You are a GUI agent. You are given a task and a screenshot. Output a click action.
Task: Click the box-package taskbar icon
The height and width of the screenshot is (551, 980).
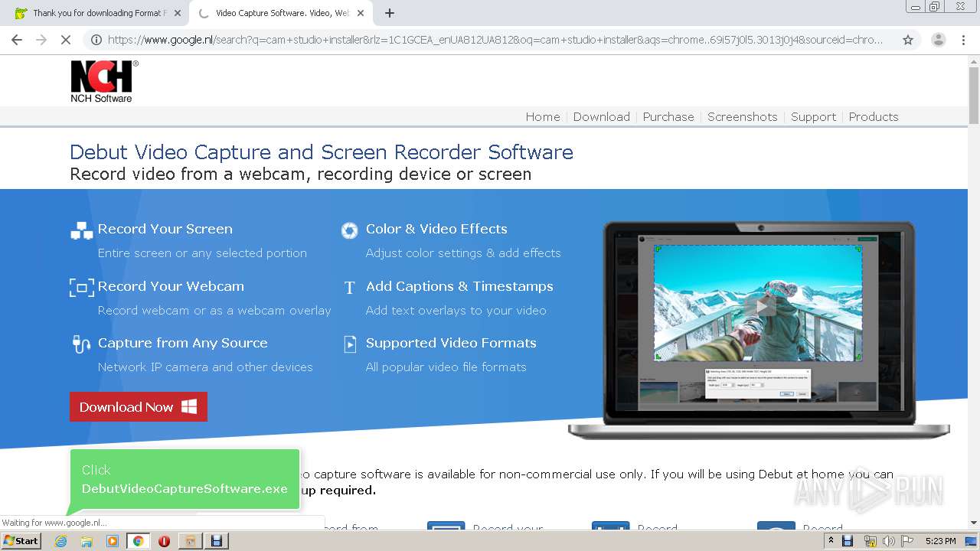[x=190, y=541]
